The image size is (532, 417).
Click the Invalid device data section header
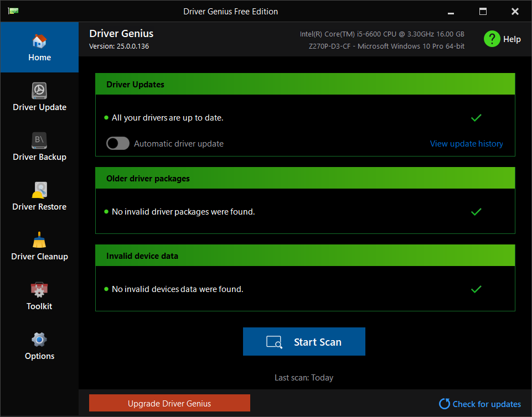pyautogui.click(x=305, y=256)
